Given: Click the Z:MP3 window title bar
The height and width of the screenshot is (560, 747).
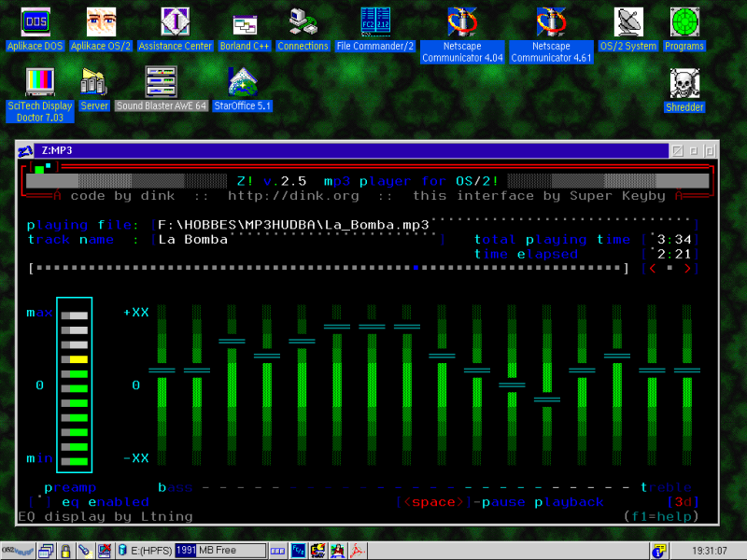Looking at the screenshot, I should [351, 151].
